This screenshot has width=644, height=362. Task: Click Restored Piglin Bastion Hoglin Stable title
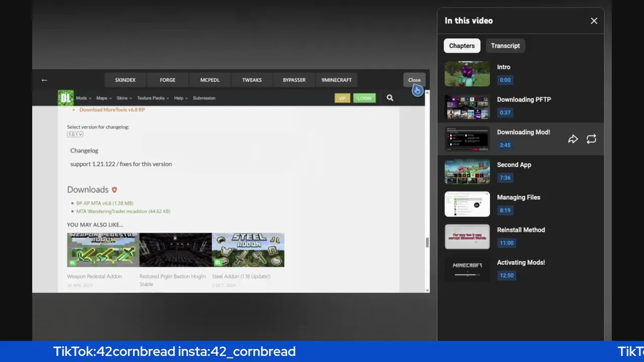tap(173, 281)
